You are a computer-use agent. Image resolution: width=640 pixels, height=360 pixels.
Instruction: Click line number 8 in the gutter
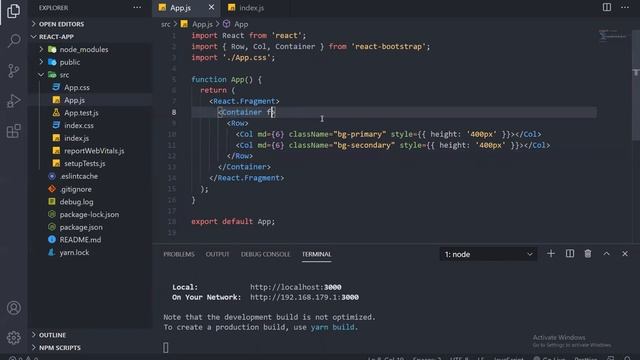tap(174, 112)
